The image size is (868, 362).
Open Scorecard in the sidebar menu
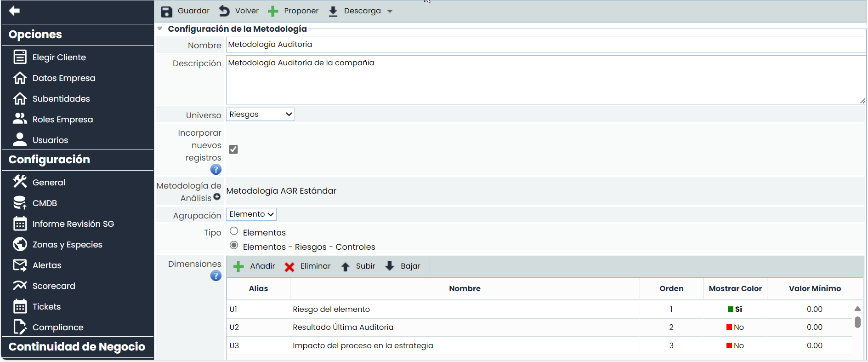(54, 286)
